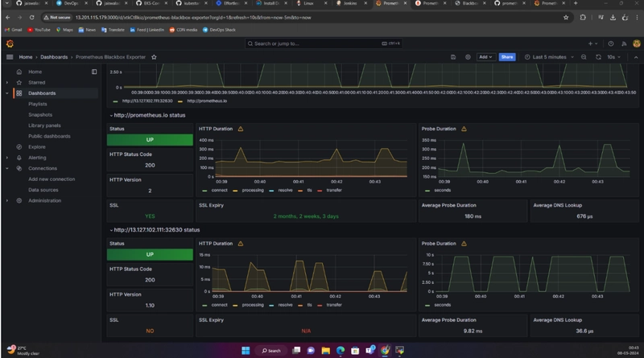Image resolution: width=644 pixels, height=358 pixels.
Task: Dock the sidebar menu icon
Action: pyautogui.click(x=94, y=72)
